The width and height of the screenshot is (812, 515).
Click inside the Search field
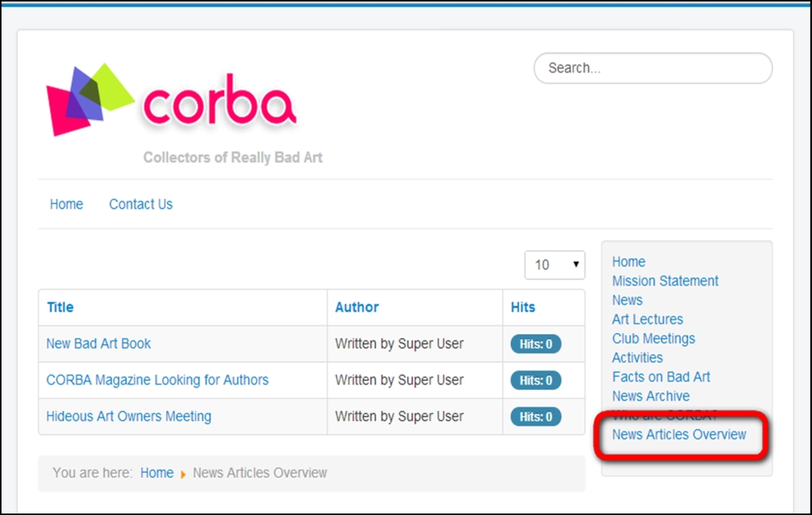pyautogui.click(x=652, y=68)
